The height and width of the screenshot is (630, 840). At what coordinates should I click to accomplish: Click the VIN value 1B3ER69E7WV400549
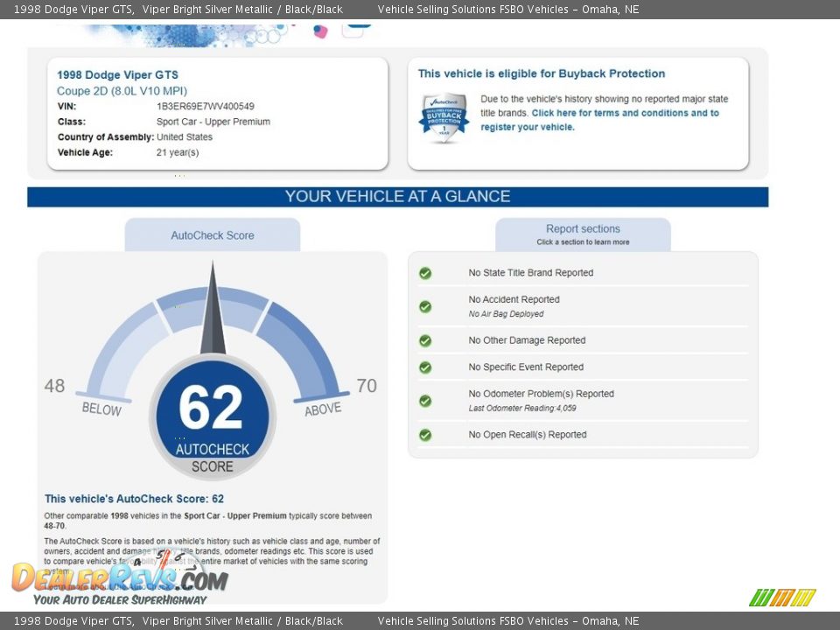click(x=205, y=106)
